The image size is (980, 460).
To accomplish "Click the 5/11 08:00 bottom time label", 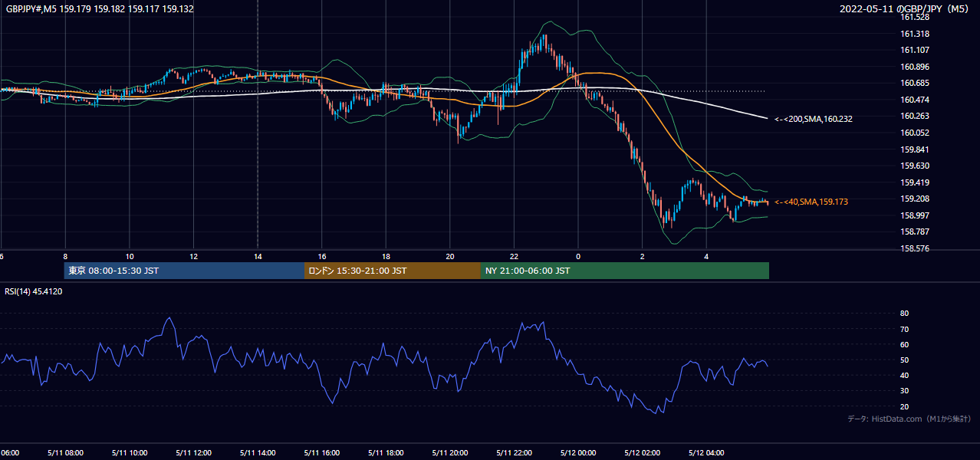I will (x=65, y=453).
